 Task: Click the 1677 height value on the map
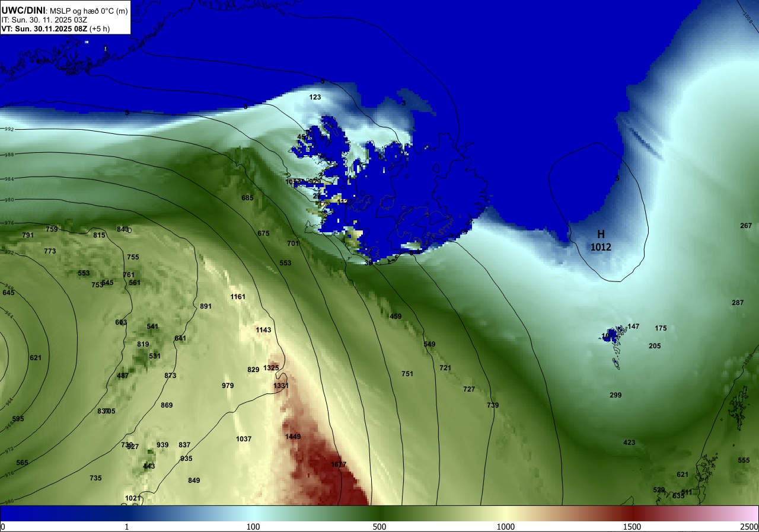pyautogui.click(x=339, y=464)
